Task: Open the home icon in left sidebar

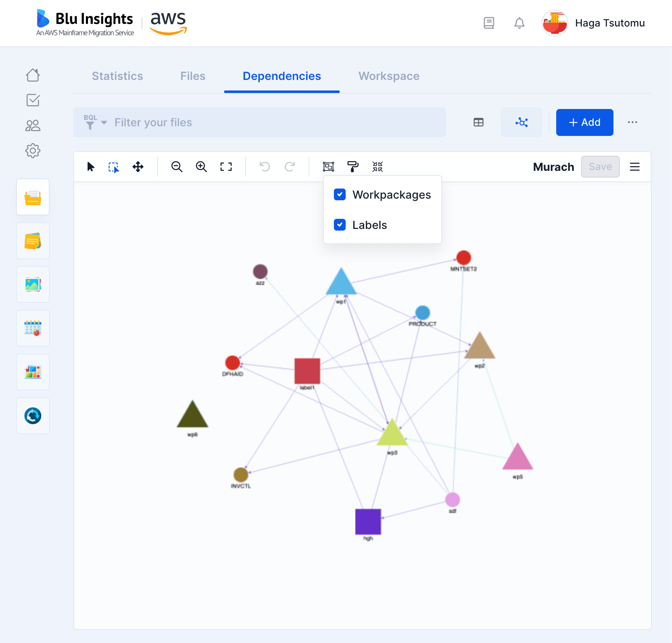Action: 33,75
